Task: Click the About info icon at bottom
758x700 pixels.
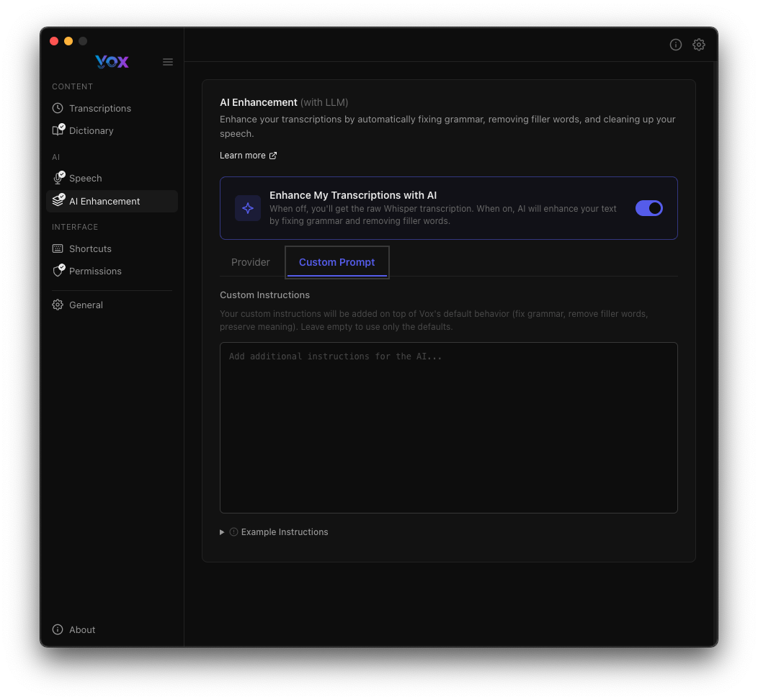Action: point(57,629)
